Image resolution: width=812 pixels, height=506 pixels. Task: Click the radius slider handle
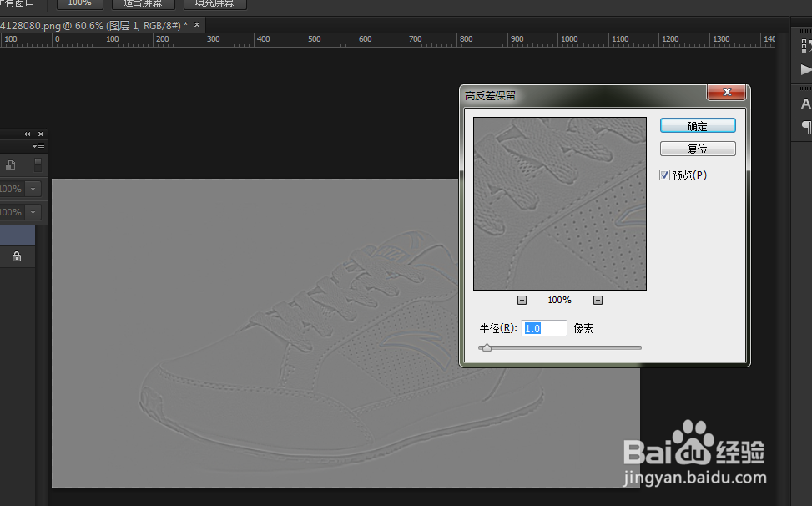point(487,347)
